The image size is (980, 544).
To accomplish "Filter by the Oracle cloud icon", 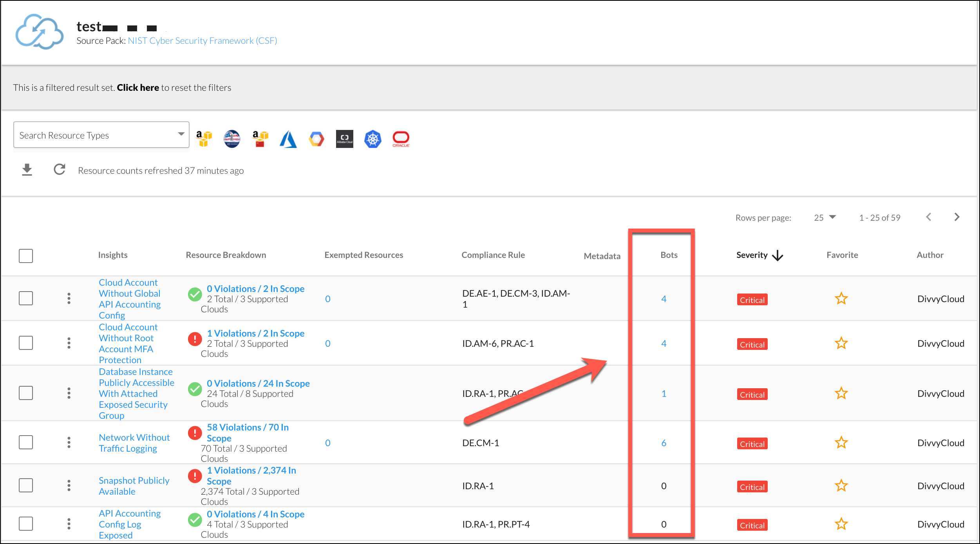I will coord(401,139).
